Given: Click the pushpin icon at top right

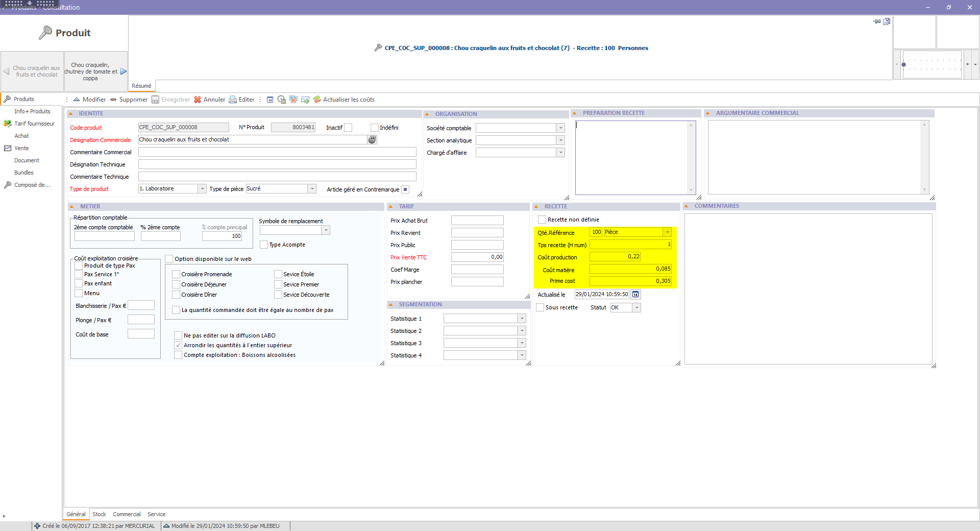Looking at the screenshot, I should [x=877, y=21].
